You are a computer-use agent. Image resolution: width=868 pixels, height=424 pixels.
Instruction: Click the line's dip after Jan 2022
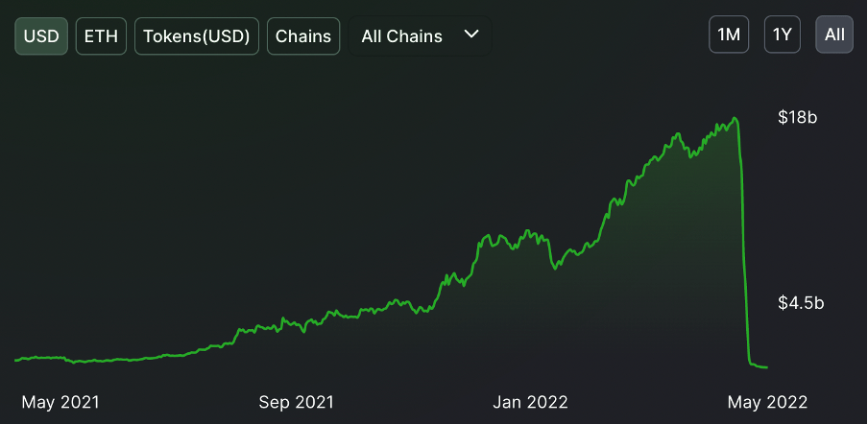555,268
